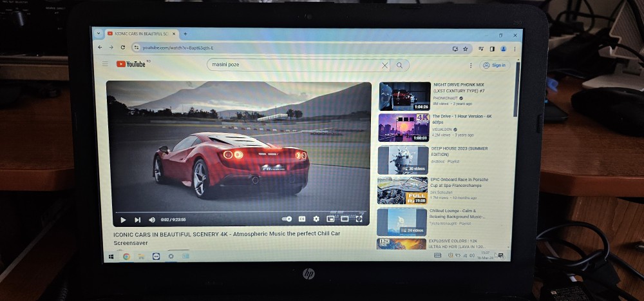Reload the page

[x=123, y=48]
